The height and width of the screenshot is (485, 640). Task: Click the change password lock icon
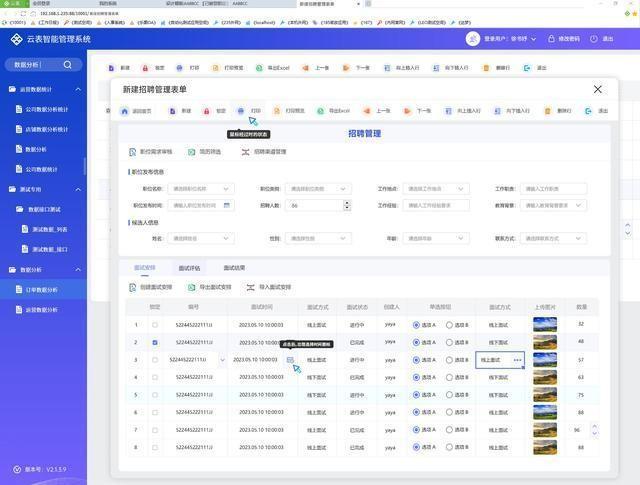tap(551, 38)
